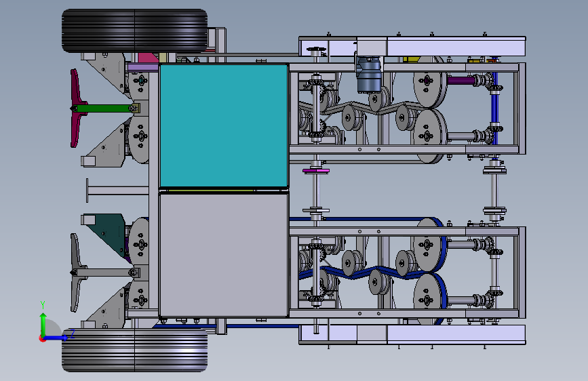The image size is (588, 381).
Task: Select the blue vertical shaft at right
Action: click(x=494, y=107)
